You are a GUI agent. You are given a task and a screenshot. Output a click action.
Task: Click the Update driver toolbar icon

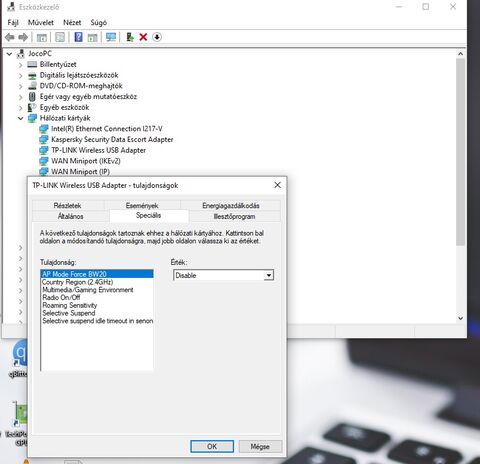130,37
